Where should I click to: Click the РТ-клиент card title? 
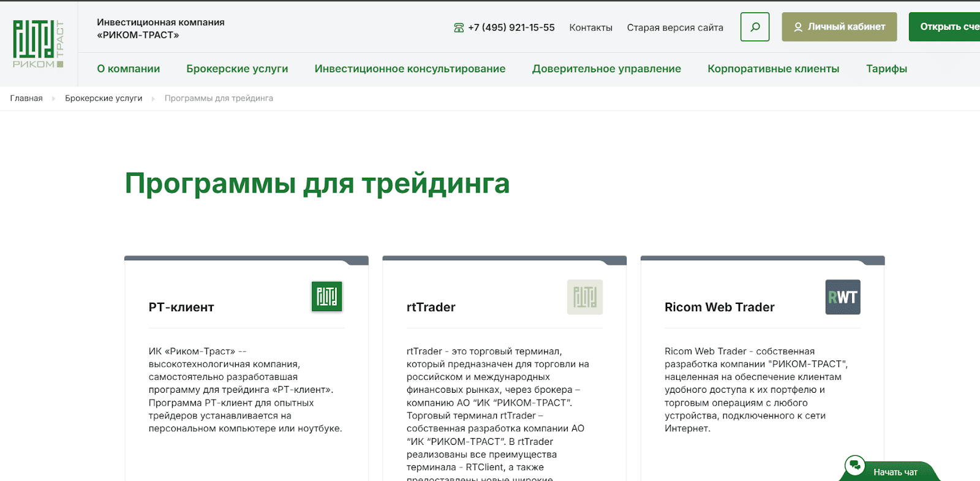(x=181, y=307)
